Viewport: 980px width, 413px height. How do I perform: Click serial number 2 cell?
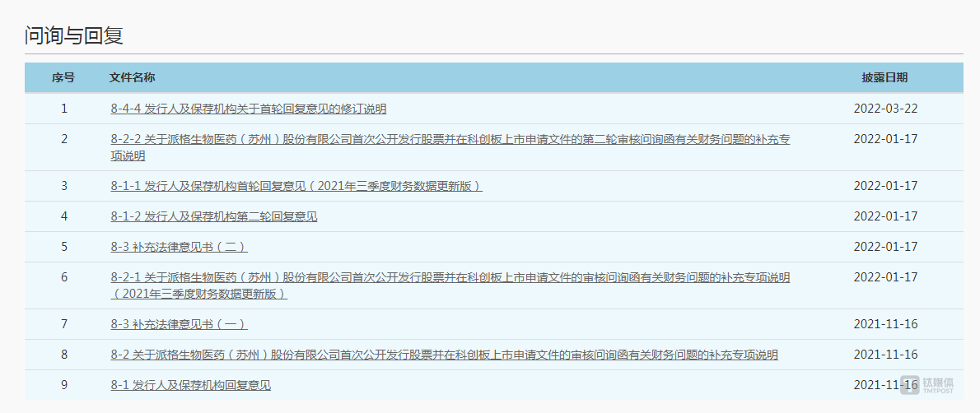tap(63, 139)
